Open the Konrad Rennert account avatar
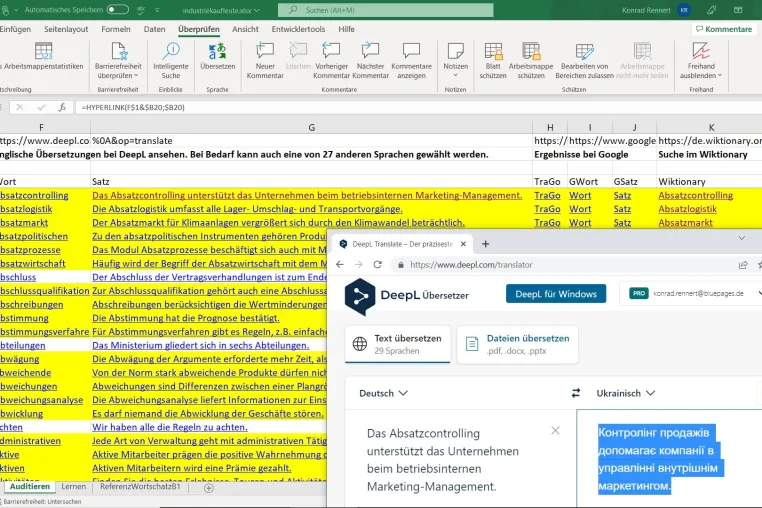 click(x=684, y=10)
